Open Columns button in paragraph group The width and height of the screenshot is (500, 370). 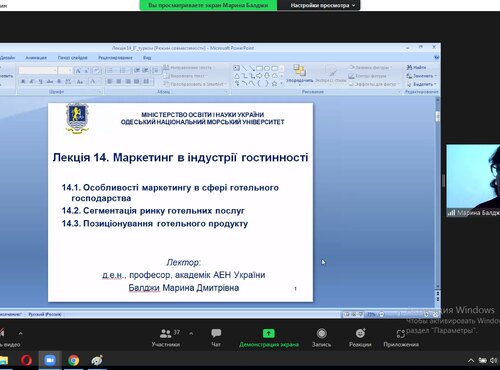pos(147,81)
